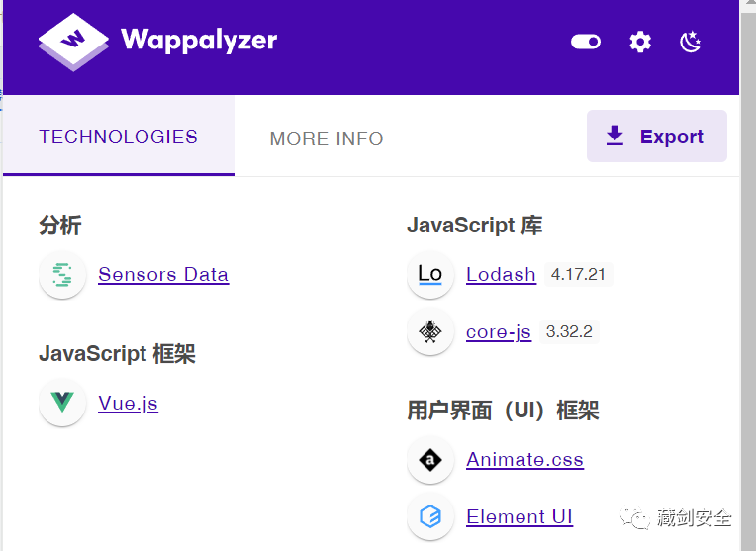Open the Animate.css link
This screenshot has height=551, width=756.
click(x=524, y=459)
